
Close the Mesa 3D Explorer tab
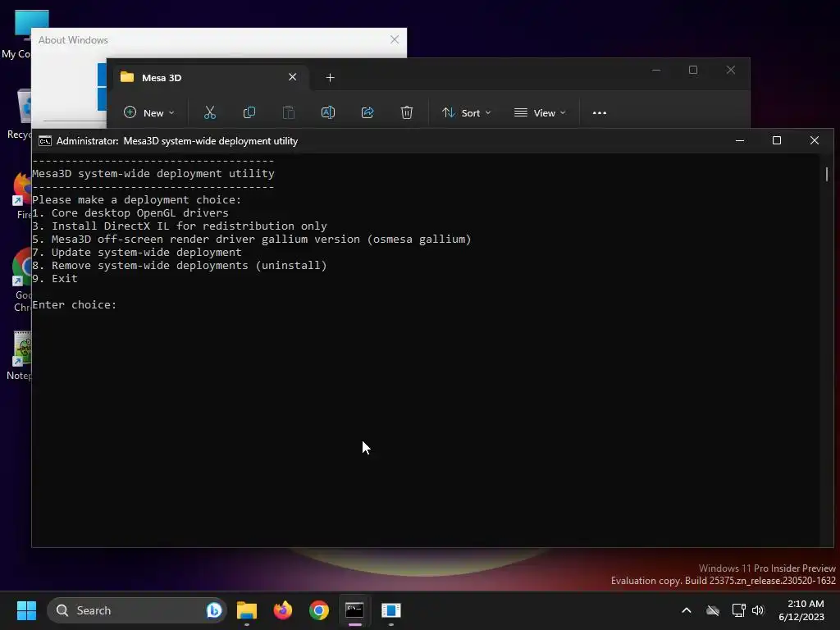tap(293, 77)
